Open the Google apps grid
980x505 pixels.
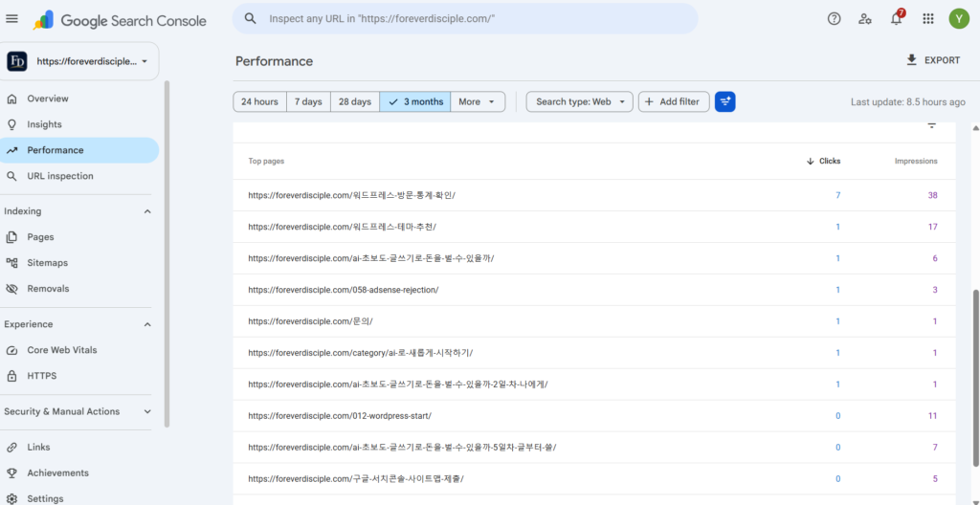point(928,19)
